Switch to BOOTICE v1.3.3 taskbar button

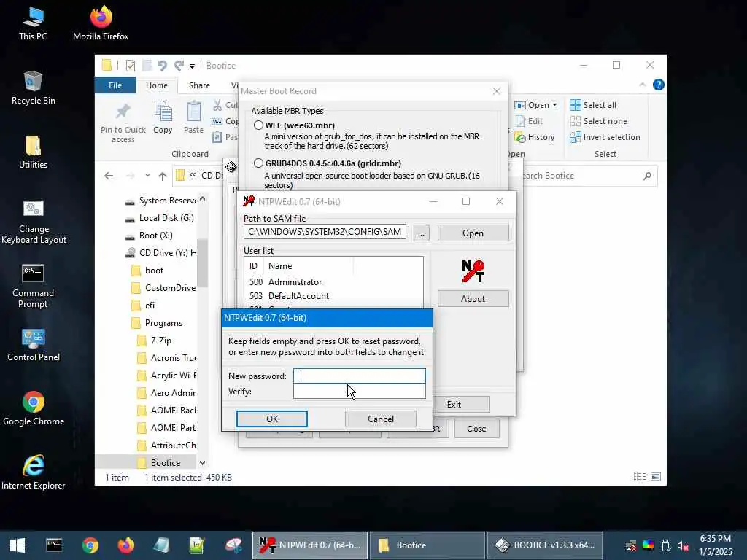[x=544, y=545]
